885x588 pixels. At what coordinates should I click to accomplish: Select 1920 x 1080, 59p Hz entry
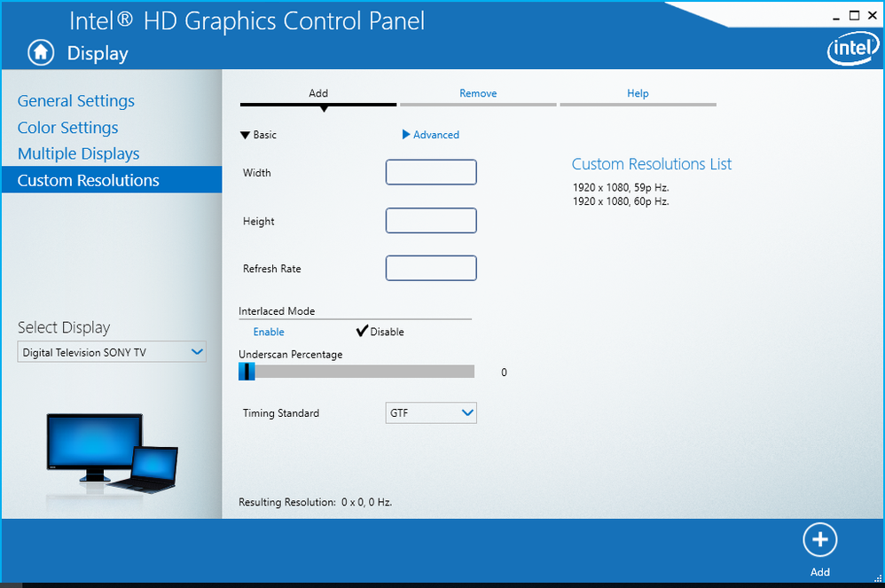click(621, 187)
